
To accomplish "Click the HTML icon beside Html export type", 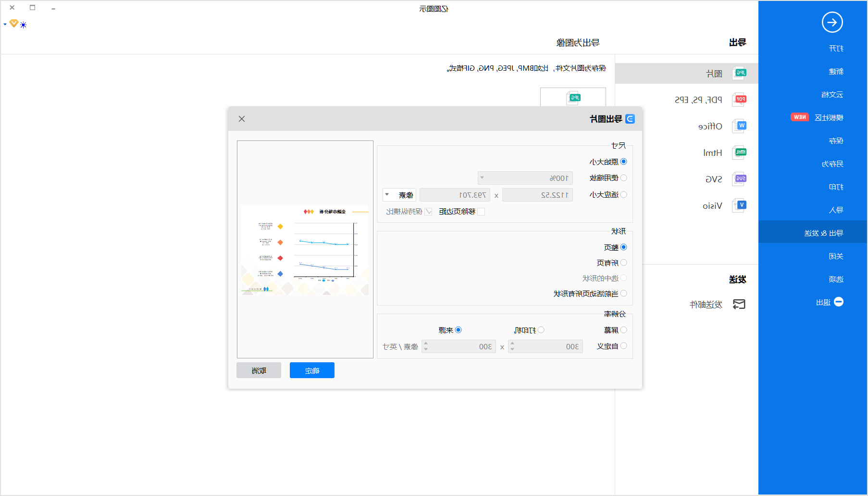I will (x=739, y=153).
